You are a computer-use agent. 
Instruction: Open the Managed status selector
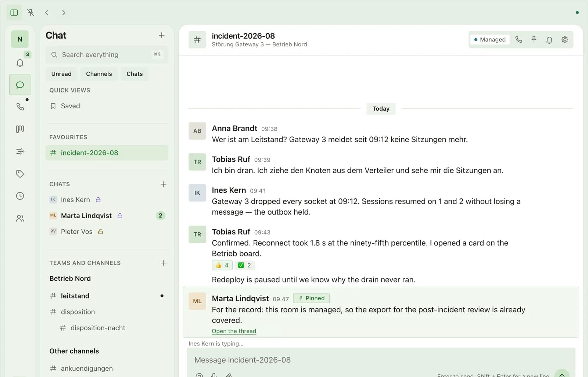pos(490,39)
